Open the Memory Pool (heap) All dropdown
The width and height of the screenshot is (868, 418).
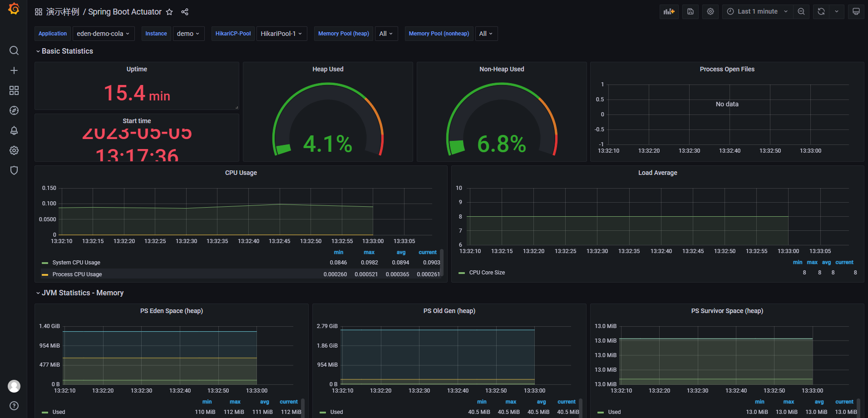[x=386, y=34]
